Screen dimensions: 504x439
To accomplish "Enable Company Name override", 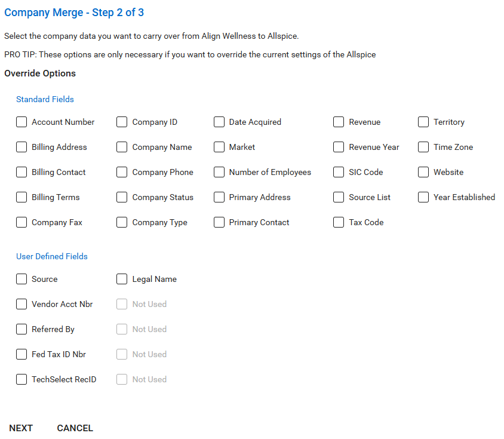I will point(122,147).
